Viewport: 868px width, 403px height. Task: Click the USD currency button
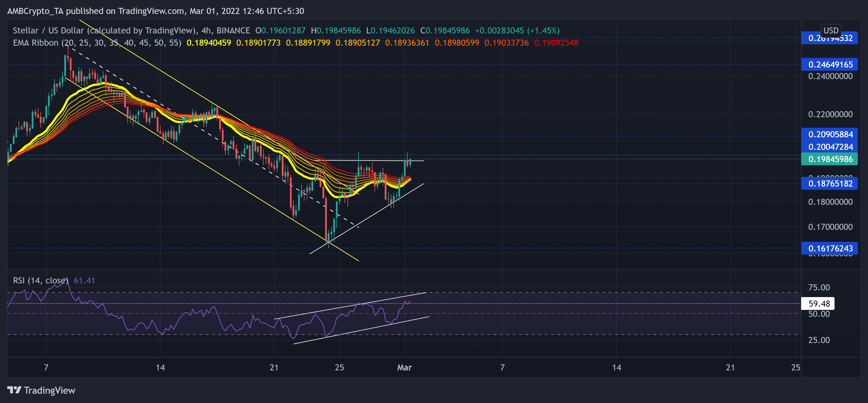830,30
